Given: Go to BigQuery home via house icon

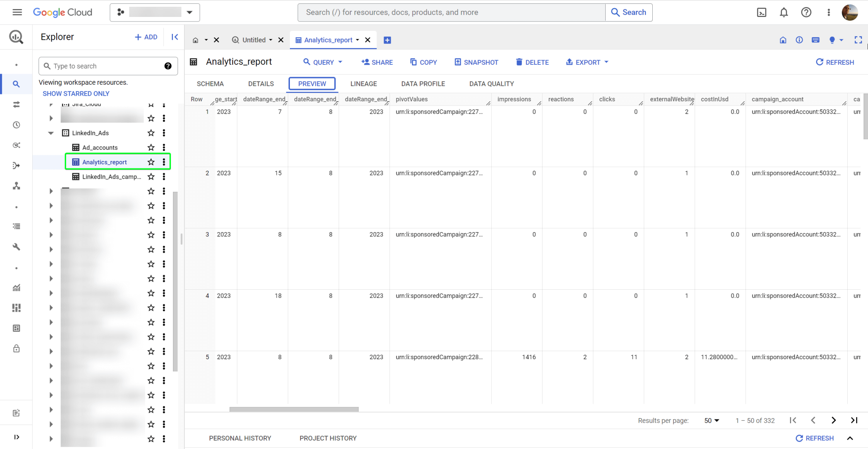Looking at the screenshot, I should pyautogui.click(x=782, y=40).
